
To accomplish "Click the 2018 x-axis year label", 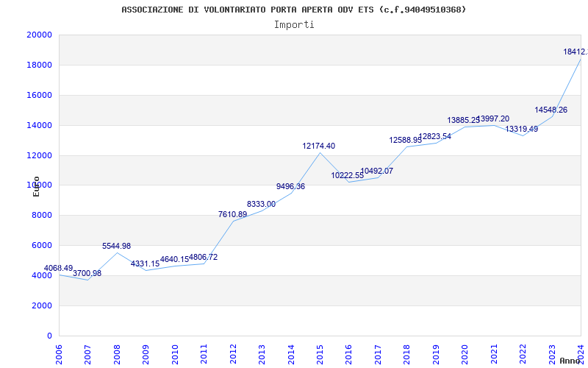I will (x=407, y=354).
